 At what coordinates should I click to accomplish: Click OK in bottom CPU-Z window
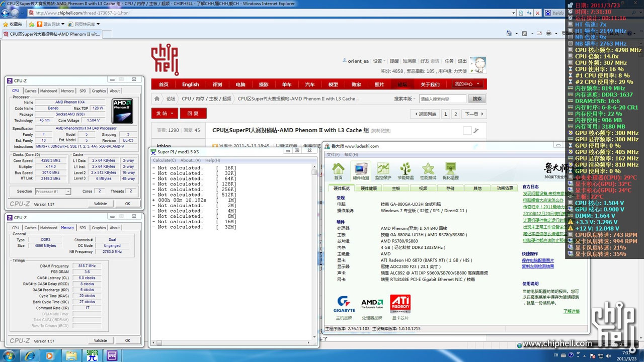pos(127,340)
